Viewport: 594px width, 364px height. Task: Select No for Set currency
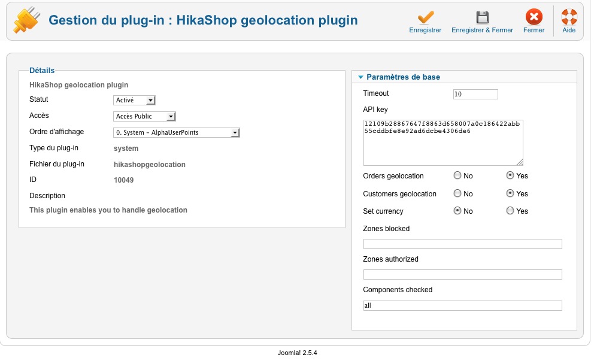tap(457, 211)
